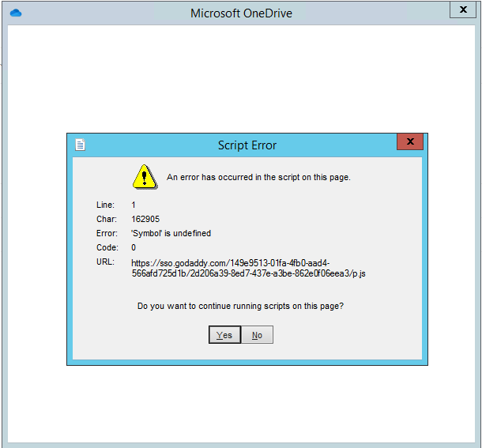
Task: Close the Script Error dialog
Action: click(409, 143)
